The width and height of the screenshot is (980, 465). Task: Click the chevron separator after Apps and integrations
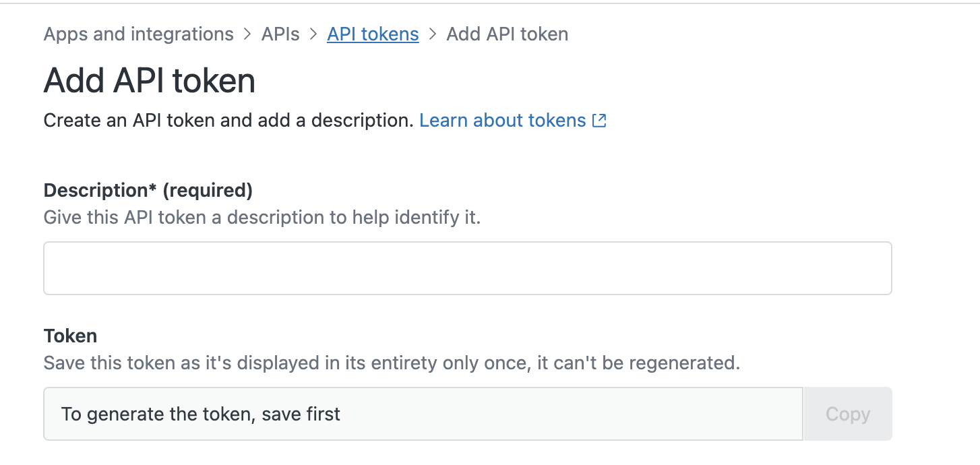coord(247,34)
